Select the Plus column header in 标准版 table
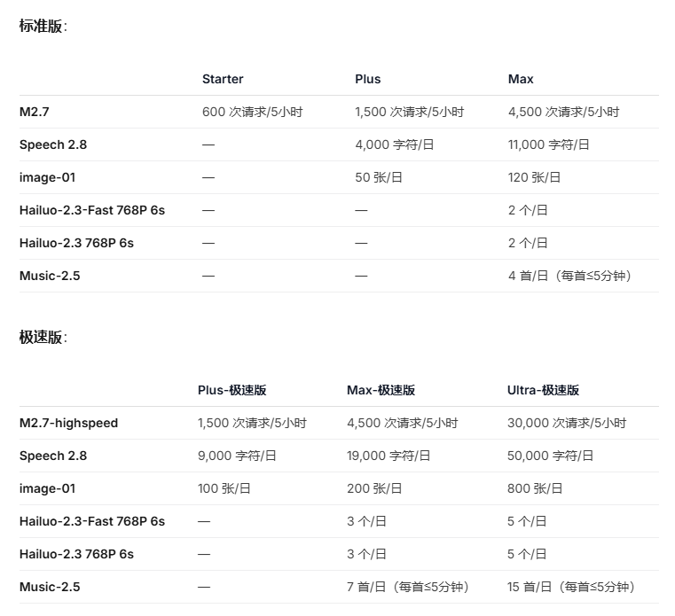The height and width of the screenshot is (616, 675). 367,80
